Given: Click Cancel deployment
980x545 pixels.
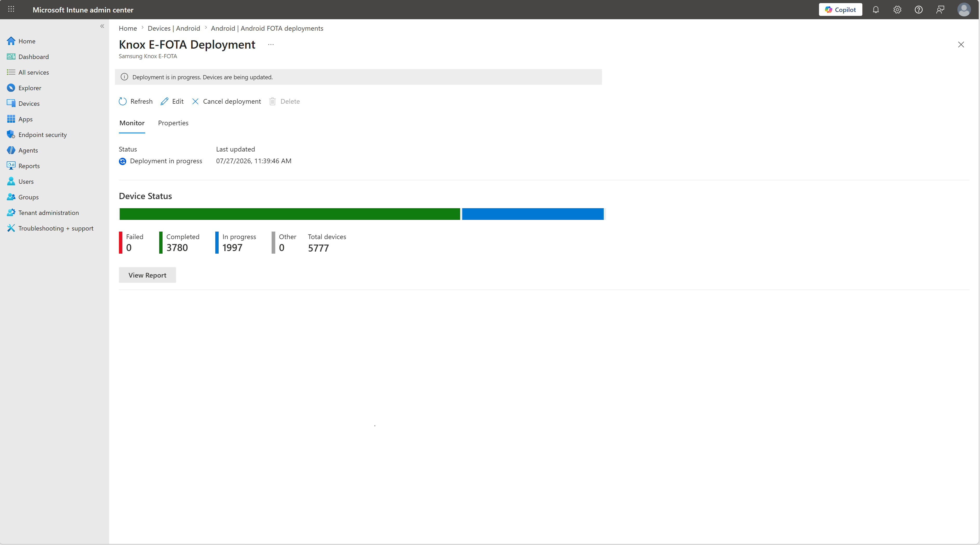Looking at the screenshot, I should 226,101.
